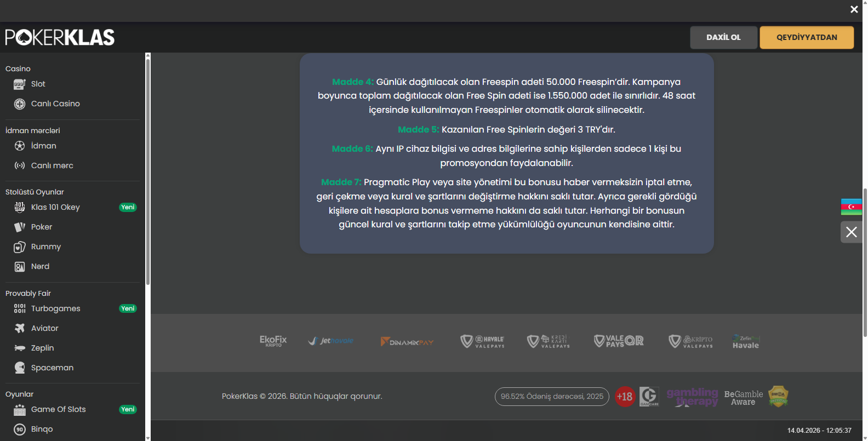
Task: Click the Azerbaijan flag language icon
Action: (851, 207)
